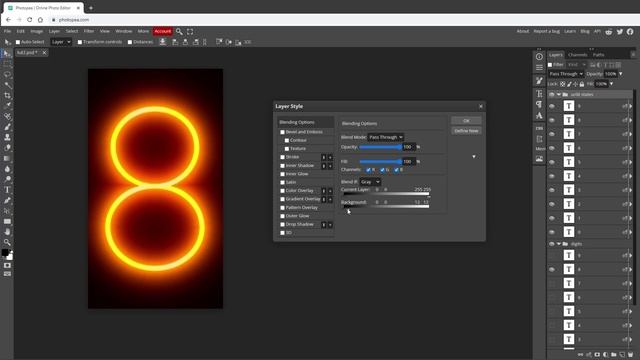Screen dimensions: 640x360
Task: Open the Blend If Gray dropdown
Action: [370, 182]
